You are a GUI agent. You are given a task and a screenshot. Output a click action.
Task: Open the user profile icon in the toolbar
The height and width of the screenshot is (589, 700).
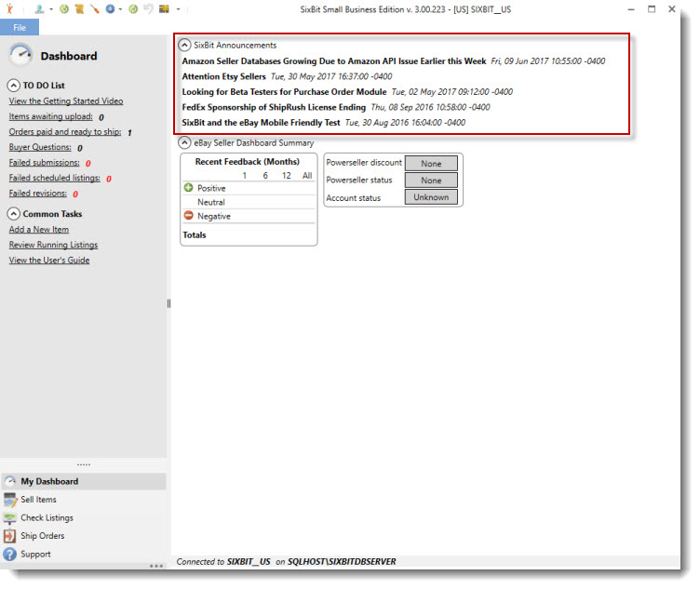[39, 9]
